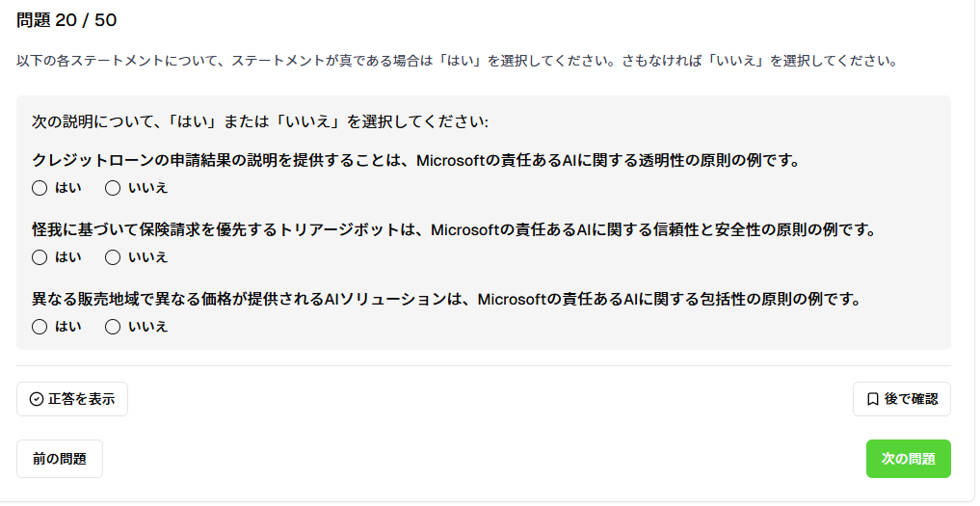Mark はい for the regional pricing inclusiveness statement

click(x=40, y=327)
